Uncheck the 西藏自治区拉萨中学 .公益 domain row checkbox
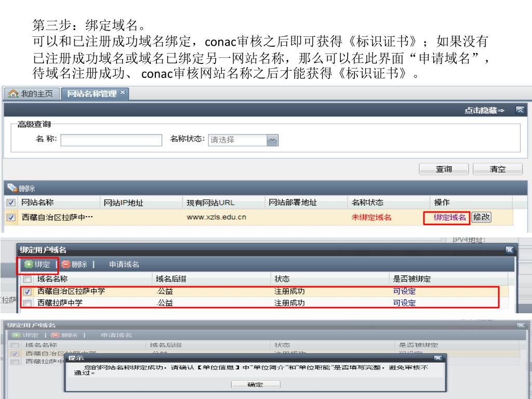 (x=28, y=291)
